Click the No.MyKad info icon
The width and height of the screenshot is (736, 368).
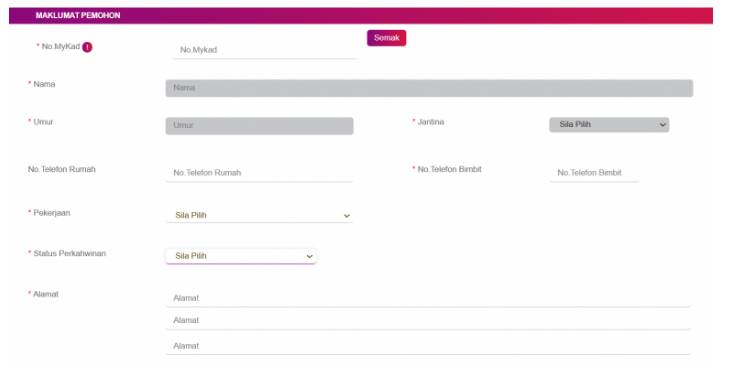[87, 47]
